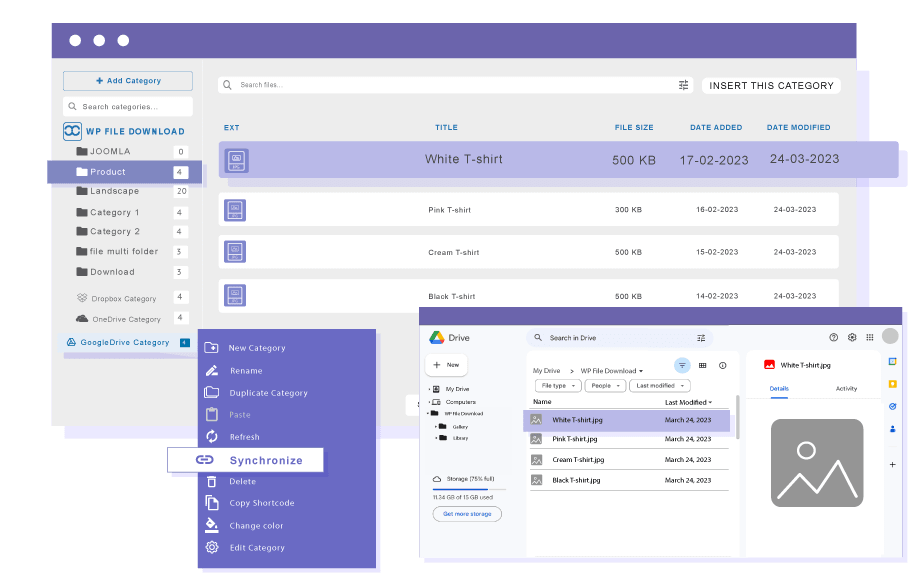Image resolution: width=920 pixels, height=585 pixels.
Task: Open Google Drive settings gear
Action: (x=852, y=338)
